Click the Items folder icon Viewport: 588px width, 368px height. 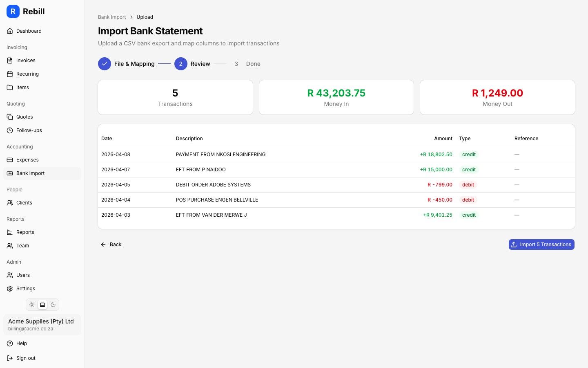[10, 88]
